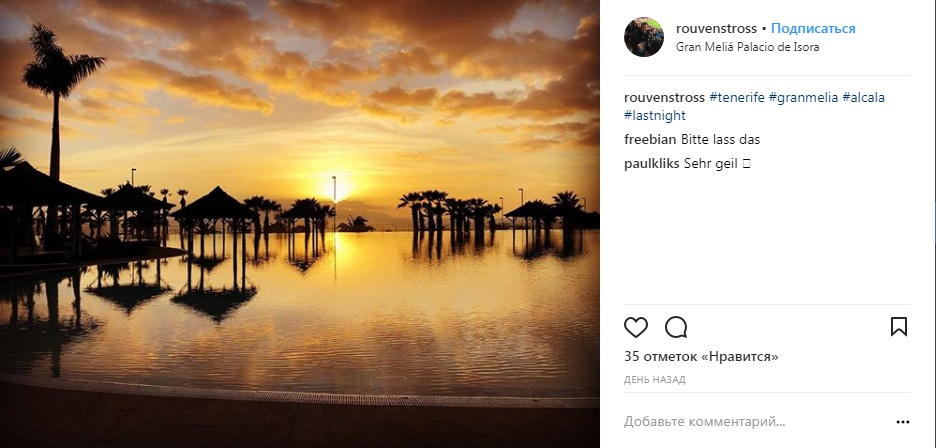
Task: Click rouvenstross username in the caption
Action: point(664,97)
